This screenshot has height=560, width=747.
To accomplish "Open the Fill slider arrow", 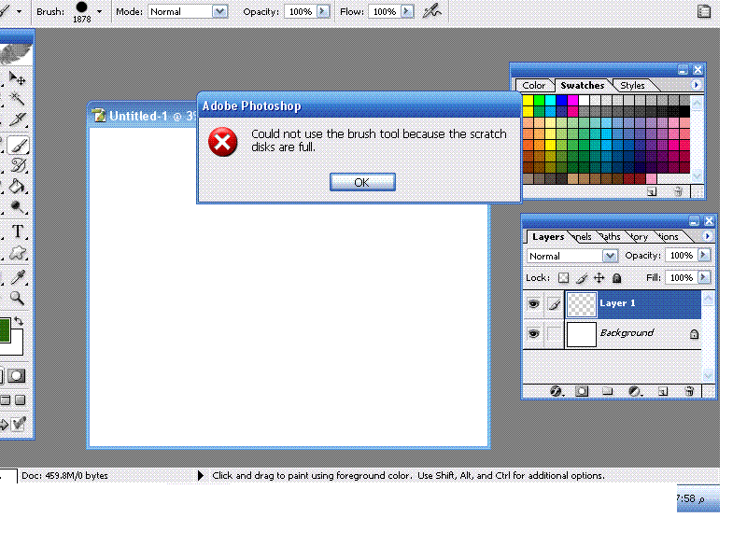I will (x=704, y=277).
